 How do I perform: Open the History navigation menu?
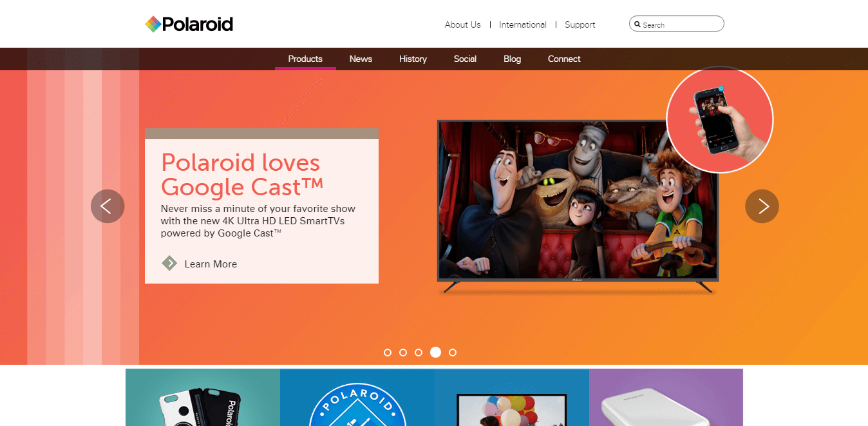pyautogui.click(x=413, y=59)
